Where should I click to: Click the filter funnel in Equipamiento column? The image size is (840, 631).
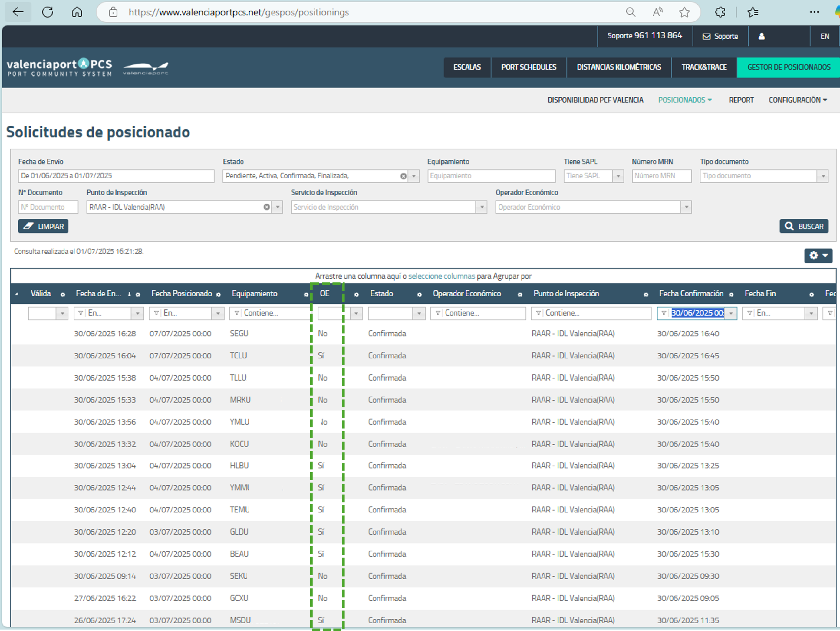click(237, 313)
